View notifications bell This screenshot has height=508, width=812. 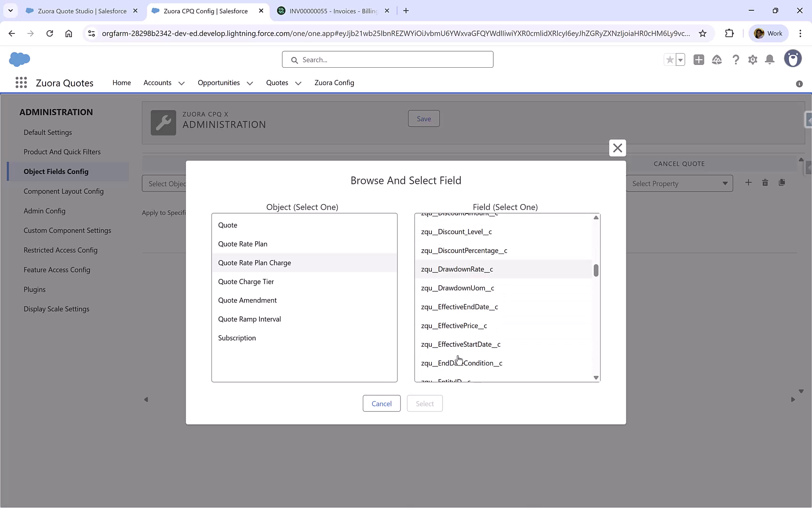(769, 60)
